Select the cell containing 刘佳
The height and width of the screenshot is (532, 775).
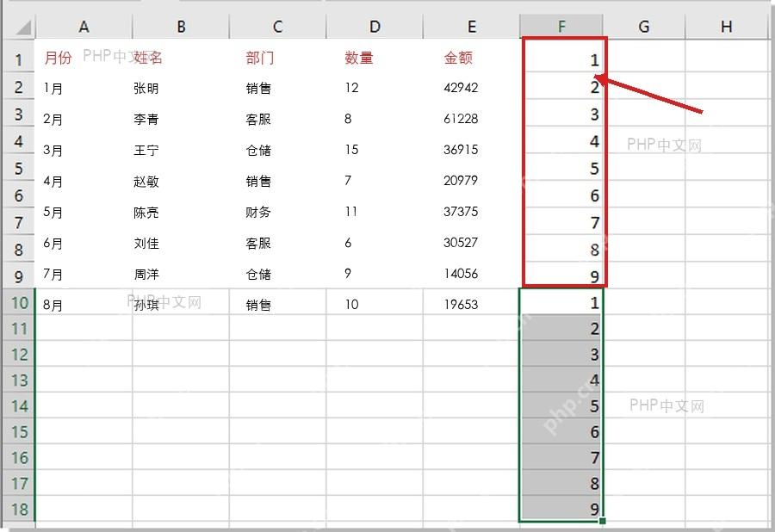coord(146,243)
